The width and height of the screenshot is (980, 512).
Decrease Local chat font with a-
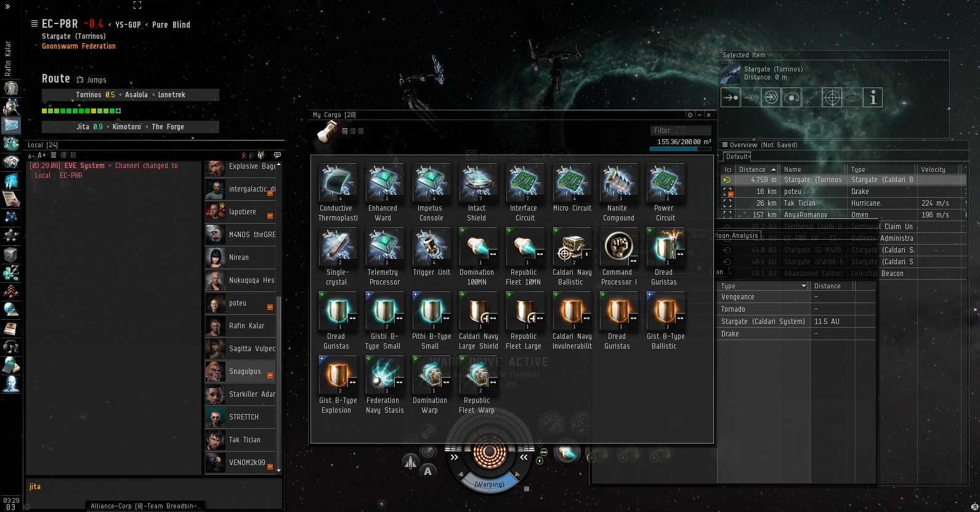31,155
